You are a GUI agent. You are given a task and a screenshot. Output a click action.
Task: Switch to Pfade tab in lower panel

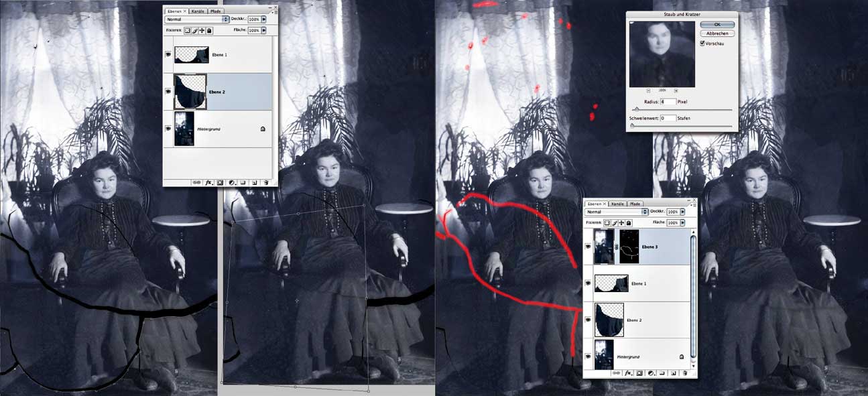point(635,204)
